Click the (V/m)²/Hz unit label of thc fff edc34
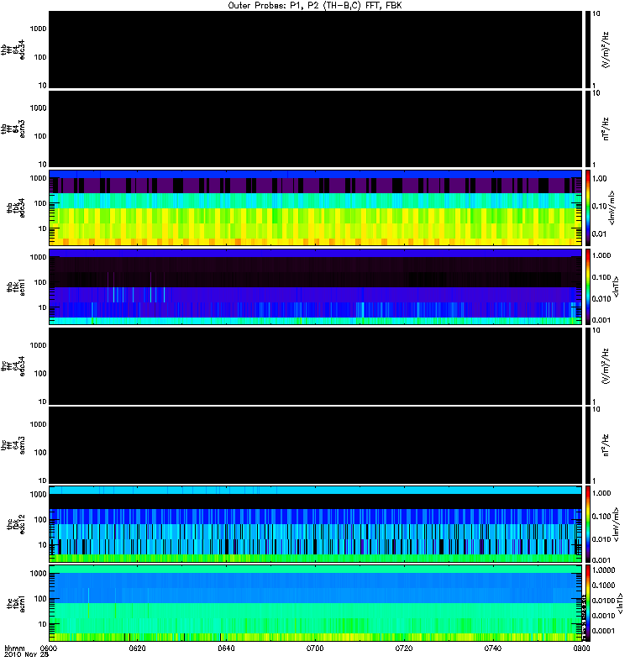The height and width of the screenshot is (672, 630). pyautogui.click(x=606, y=366)
